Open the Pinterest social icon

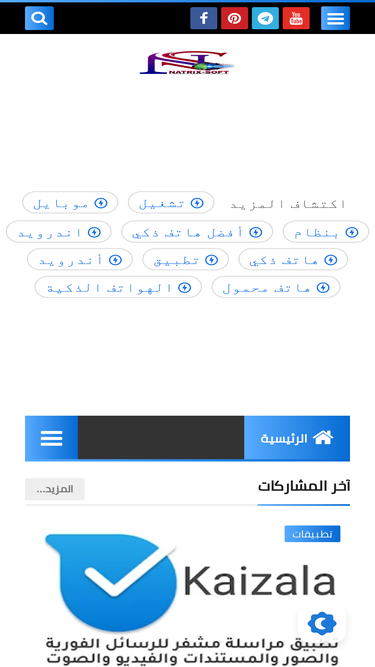[234, 18]
